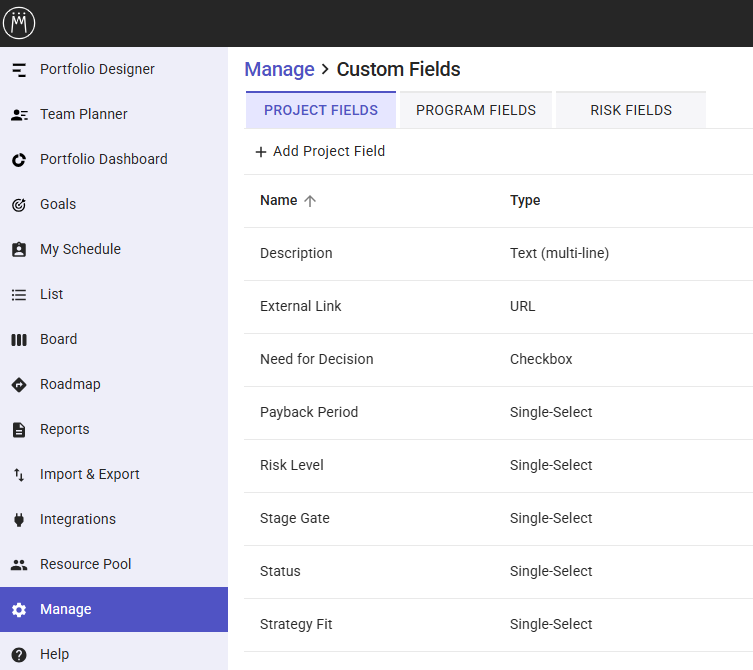Open Portfolio Designer from the sidebar

pyautogui.click(x=114, y=70)
